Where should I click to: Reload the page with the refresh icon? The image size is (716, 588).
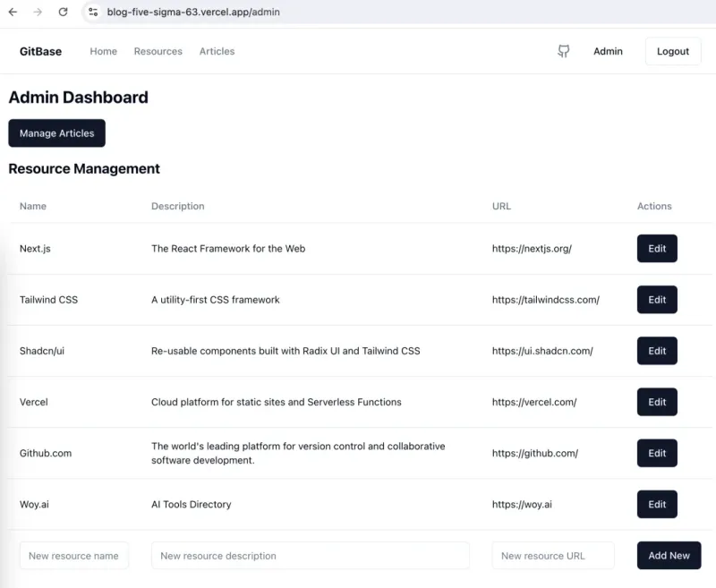click(x=63, y=12)
